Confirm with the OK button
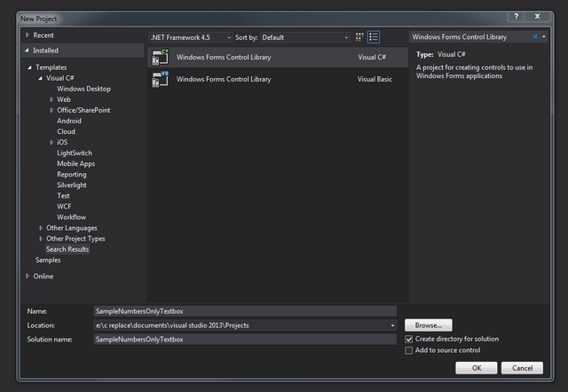Screen dimensions: 568x392 point(477,368)
